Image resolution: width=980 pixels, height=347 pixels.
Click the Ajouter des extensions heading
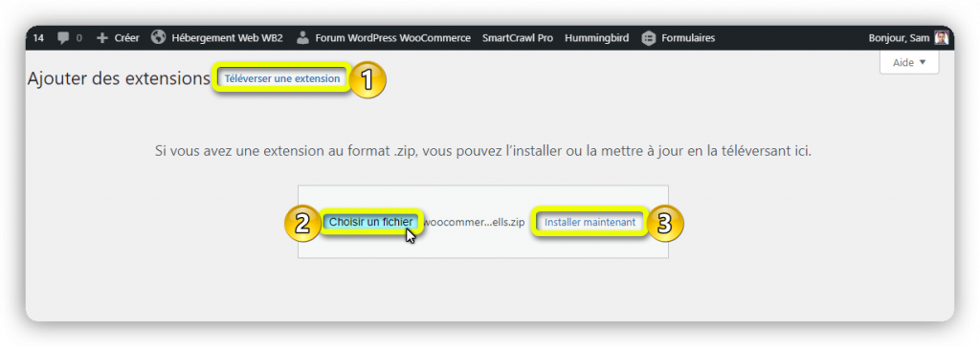[119, 79]
